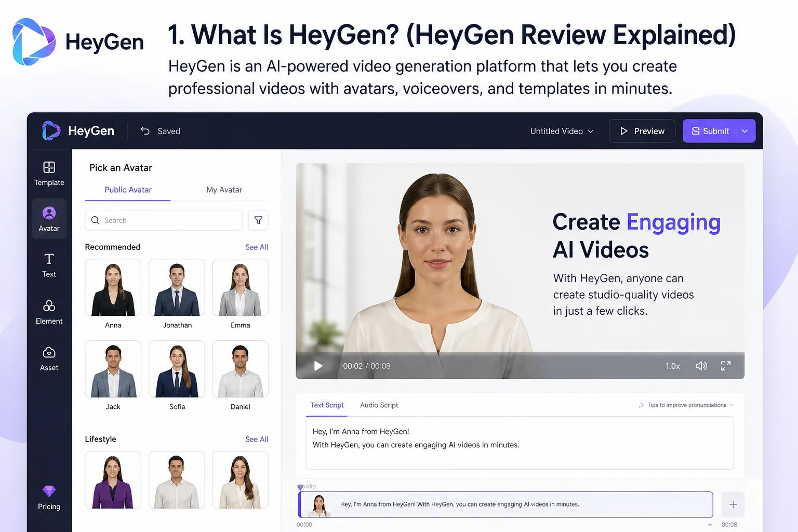The width and height of the screenshot is (798, 532).
Task: Select the Anna scene clip on timeline
Action: (506, 504)
